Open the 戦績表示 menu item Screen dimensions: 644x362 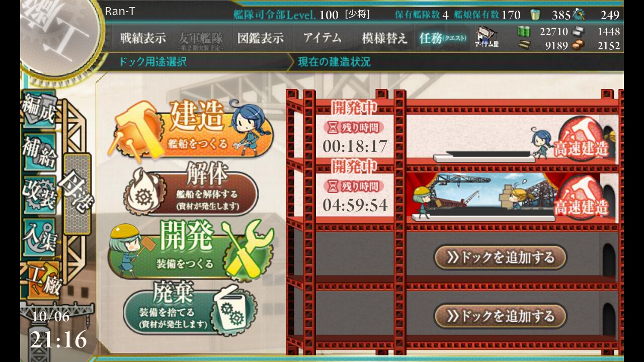(143, 38)
